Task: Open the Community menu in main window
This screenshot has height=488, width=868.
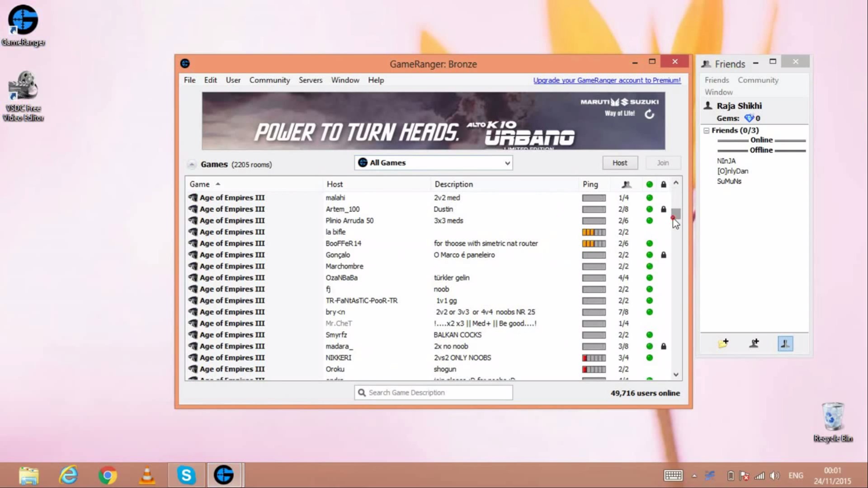Action: point(269,80)
